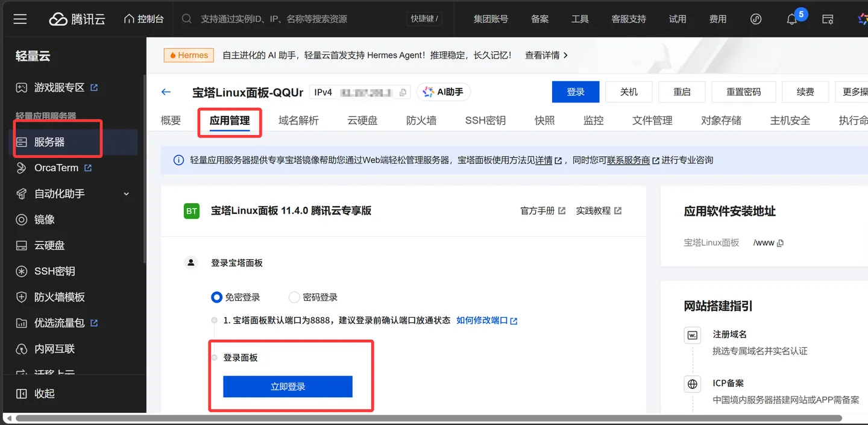Screen dimensions: 868x425
Task: Open the 官方手册 link
Action: coord(542,211)
